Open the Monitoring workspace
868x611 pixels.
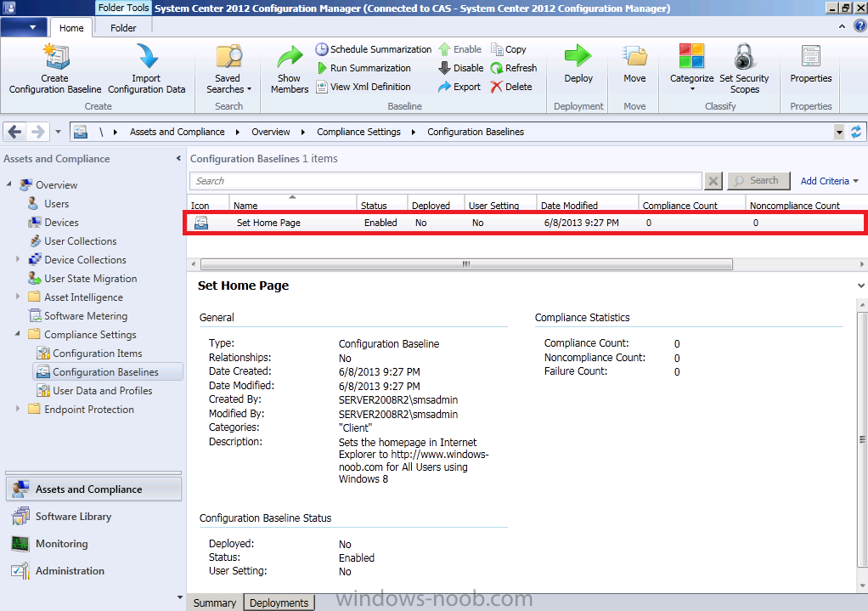tap(93, 544)
